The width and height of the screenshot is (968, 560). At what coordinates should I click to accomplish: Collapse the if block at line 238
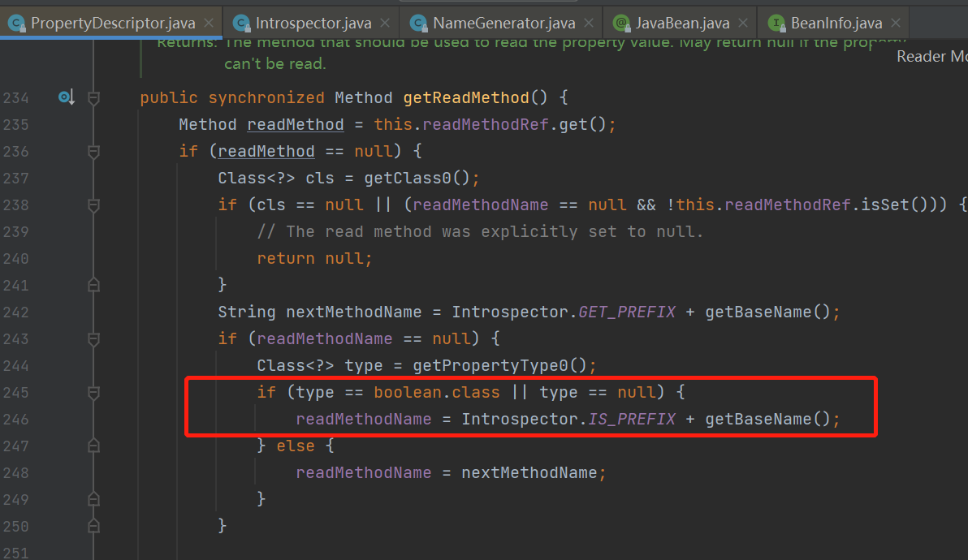click(x=94, y=205)
